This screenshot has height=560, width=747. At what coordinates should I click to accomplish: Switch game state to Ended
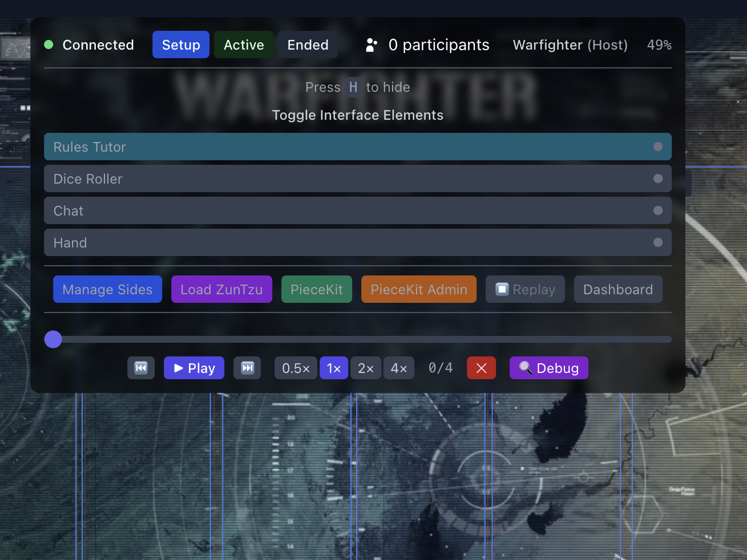pos(308,44)
